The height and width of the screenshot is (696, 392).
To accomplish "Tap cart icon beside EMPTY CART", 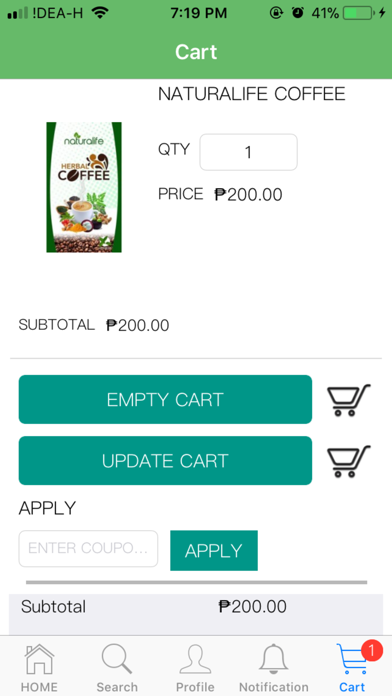I will 348,399.
